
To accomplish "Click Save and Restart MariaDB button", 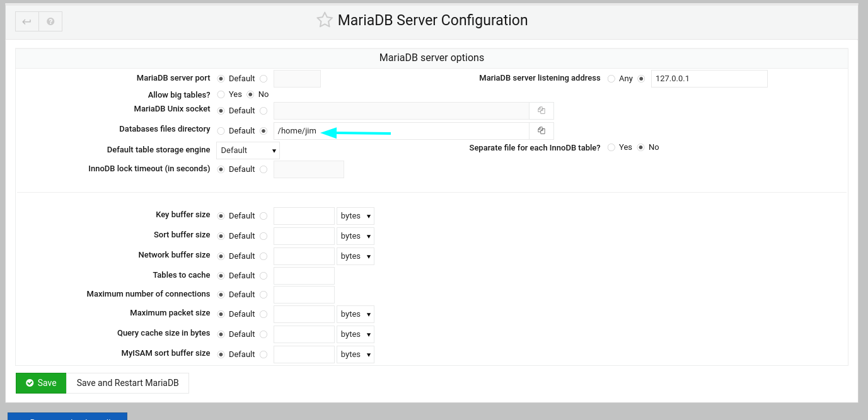I will [x=127, y=383].
